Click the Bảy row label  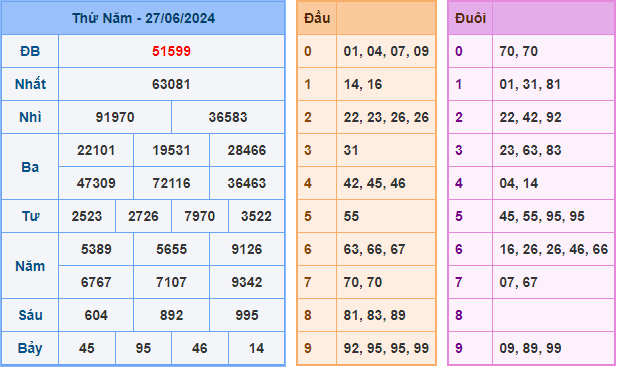coord(30,349)
